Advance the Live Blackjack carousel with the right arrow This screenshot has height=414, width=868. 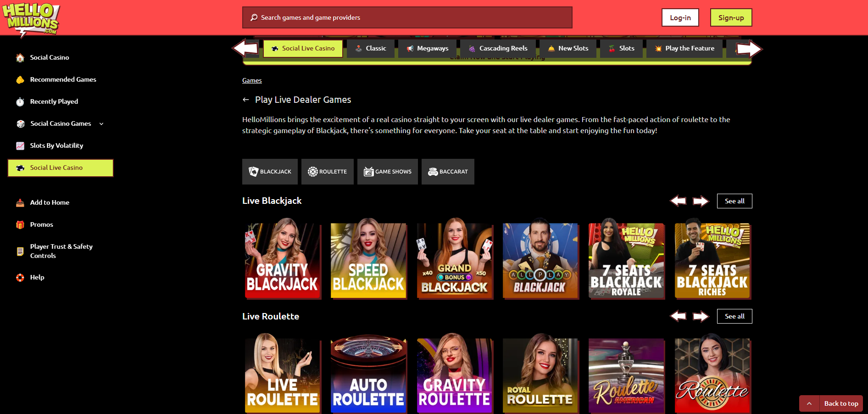pyautogui.click(x=701, y=201)
